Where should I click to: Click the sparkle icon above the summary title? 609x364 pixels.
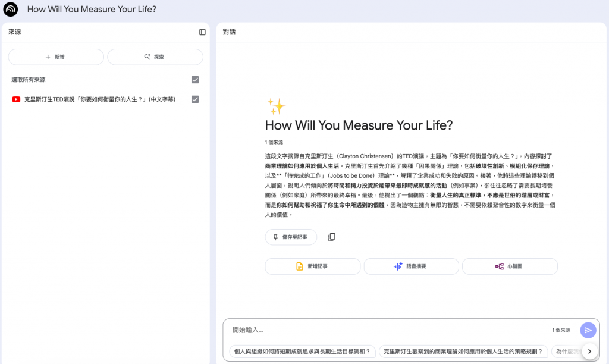click(x=276, y=106)
